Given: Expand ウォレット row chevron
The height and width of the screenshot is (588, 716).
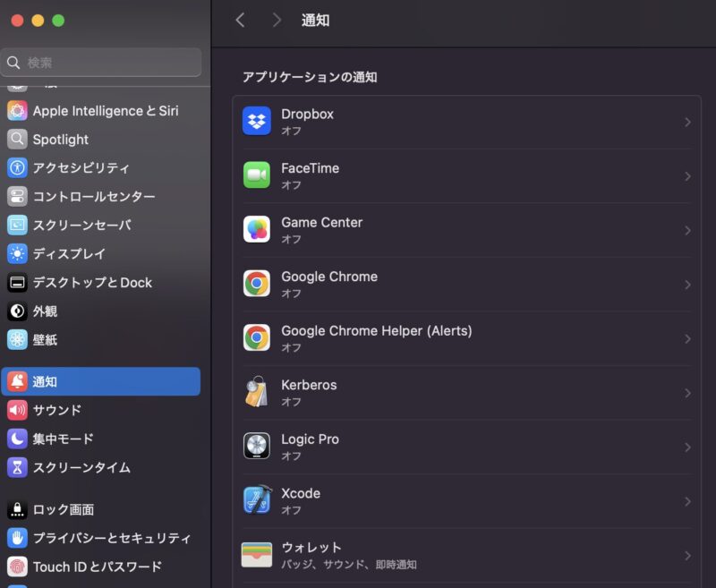Looking at the screenshot, I should click(x=687, y=556).
